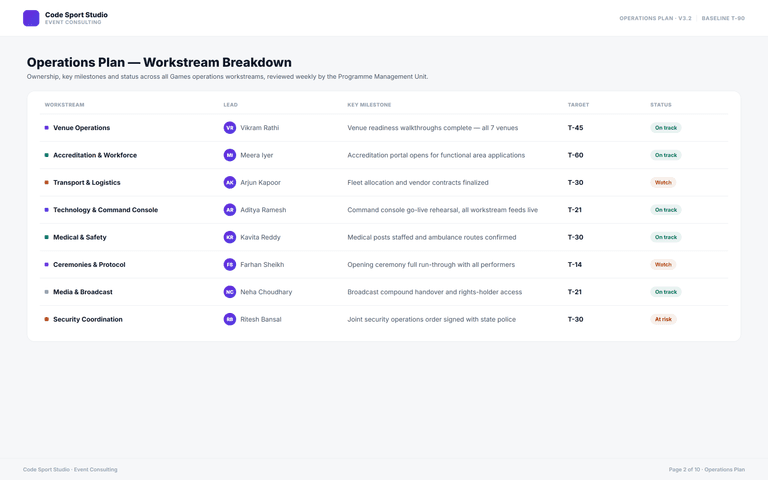
Task: Click milestone 'Medical posts staffed and ambulance routes confirmed'
Action: [432, 238]
